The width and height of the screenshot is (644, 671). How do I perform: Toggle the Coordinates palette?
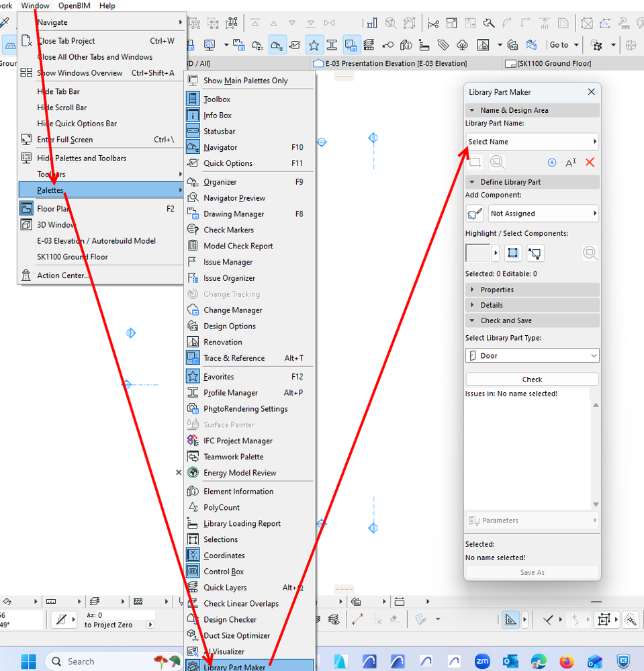250,555
